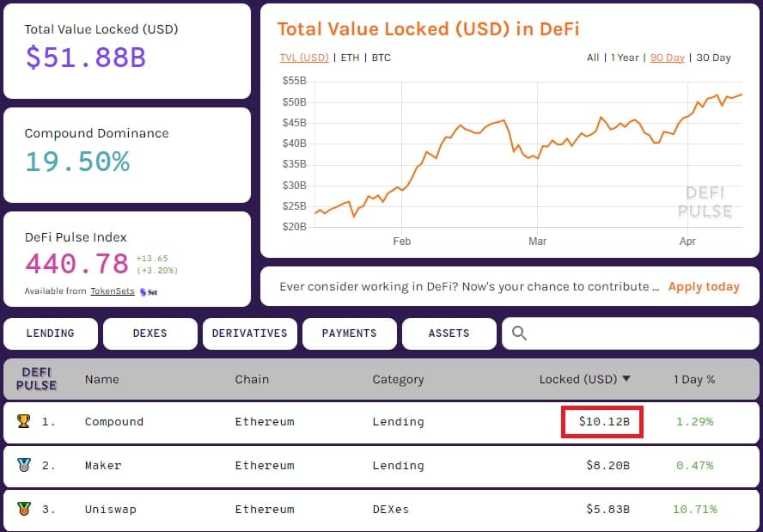The height and width of the screenshot is (532, 763).
Task: Click the DeFi Pulse logo in table header
Action: pos(37,379)
